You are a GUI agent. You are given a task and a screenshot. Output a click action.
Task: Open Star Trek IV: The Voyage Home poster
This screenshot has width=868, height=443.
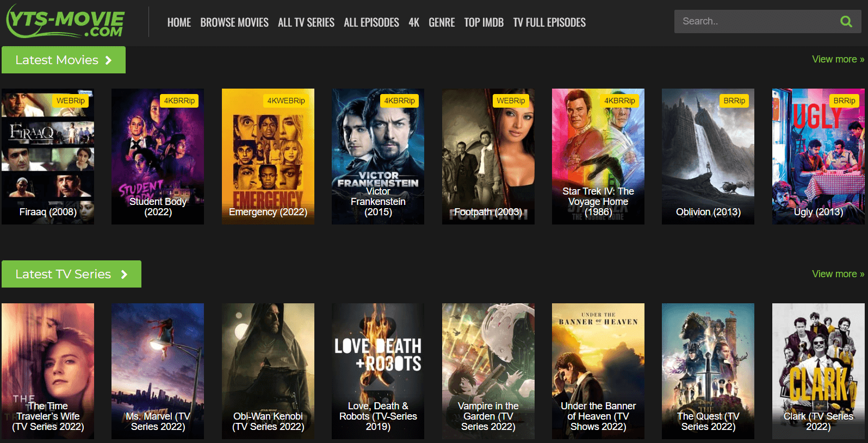pyautogui.click(x=598, y=157)
